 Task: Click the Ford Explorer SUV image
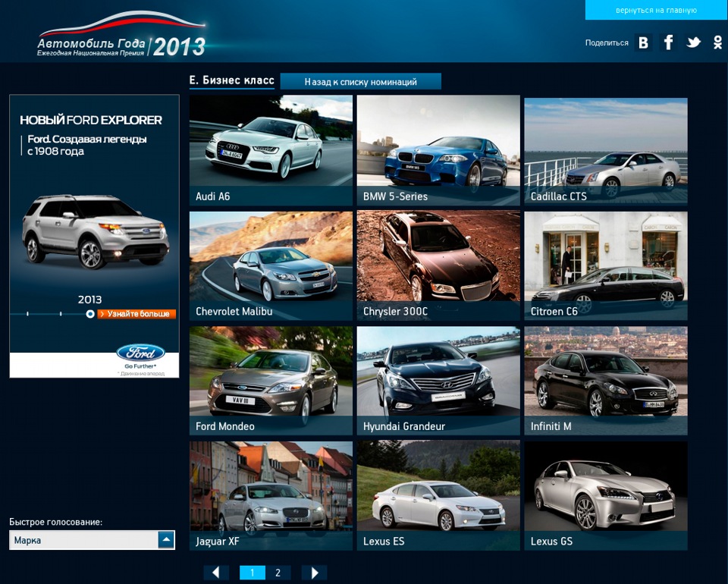tap(96, 231)
